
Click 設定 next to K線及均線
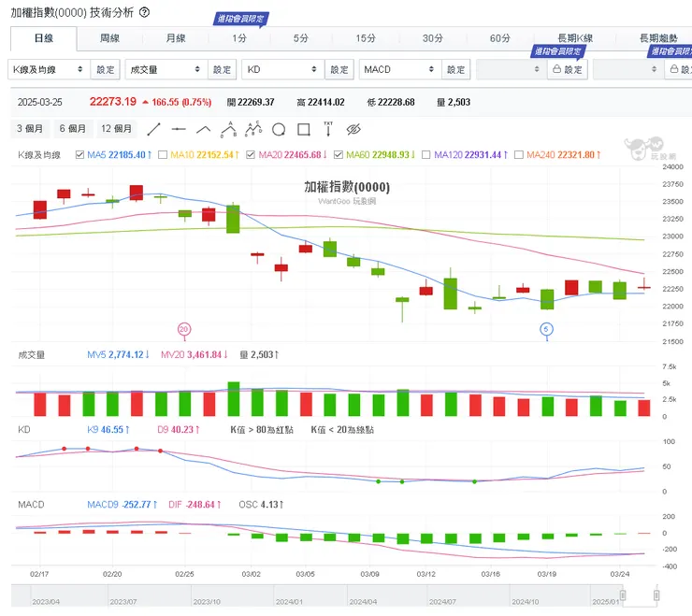tap(105, 70)
